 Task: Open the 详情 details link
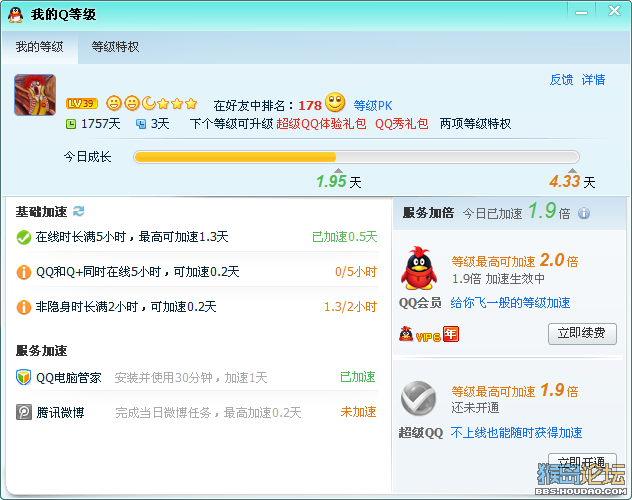tap(593, 80)
